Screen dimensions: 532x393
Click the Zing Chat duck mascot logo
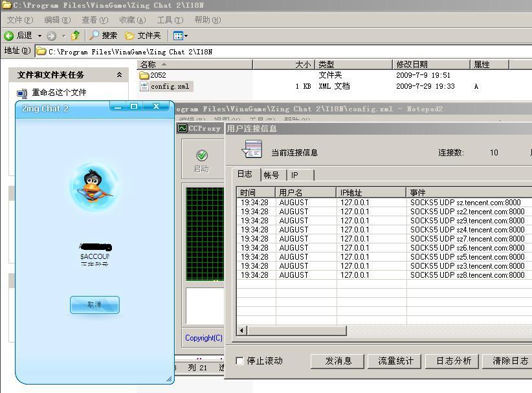[94, 186]
